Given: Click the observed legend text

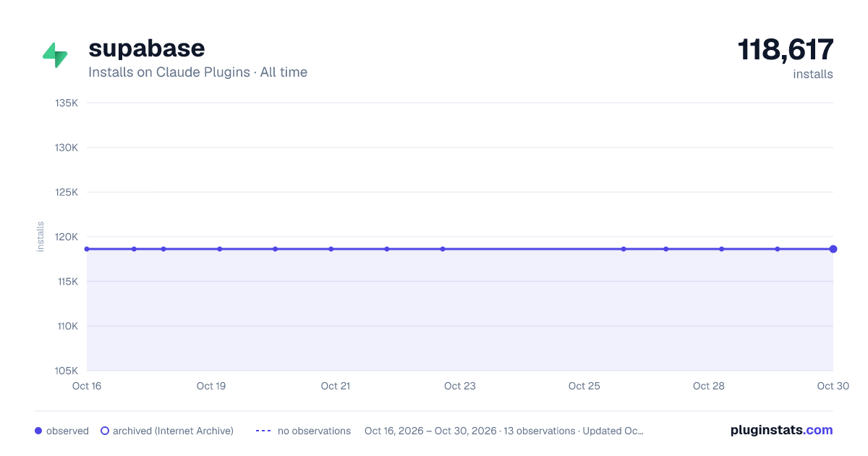Looking at the screenshot, I should pos(67,431).
